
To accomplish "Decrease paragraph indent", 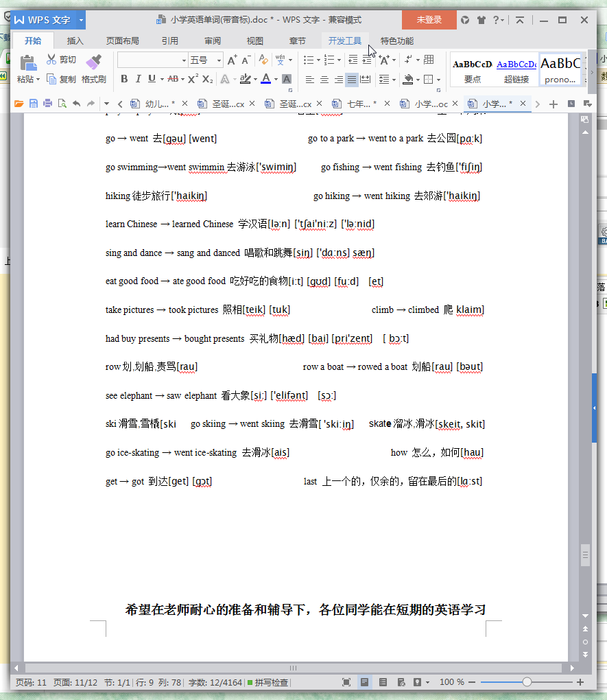I will [x=353, y=60].
